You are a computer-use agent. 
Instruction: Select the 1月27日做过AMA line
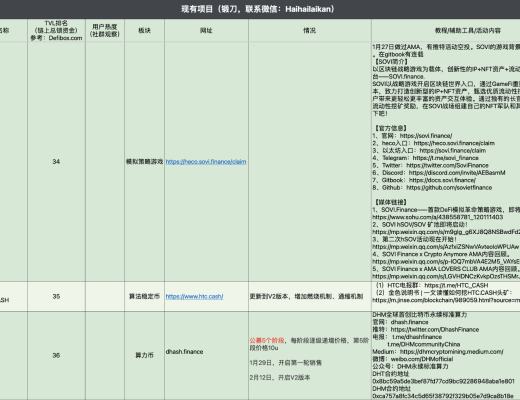click(446, 47)
